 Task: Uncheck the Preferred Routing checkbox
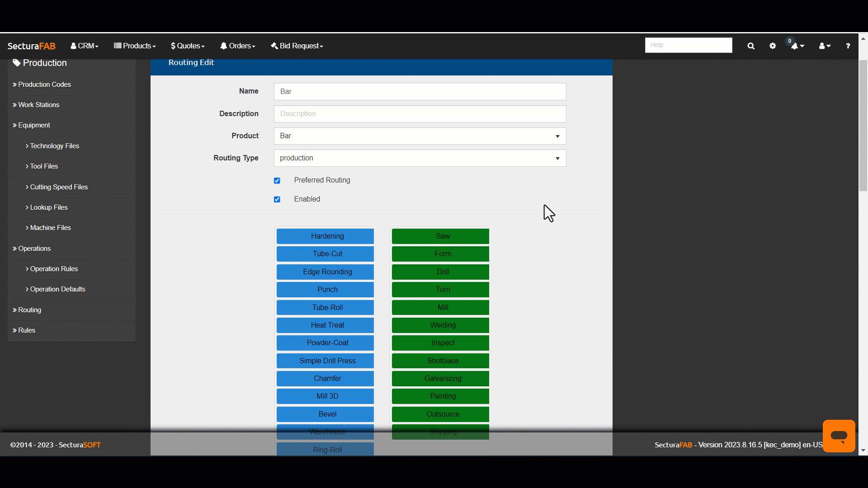coord(277,181)
